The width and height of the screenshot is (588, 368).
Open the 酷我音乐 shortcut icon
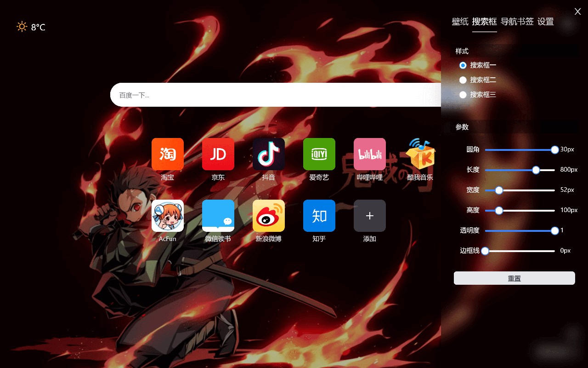pos(420,154)
